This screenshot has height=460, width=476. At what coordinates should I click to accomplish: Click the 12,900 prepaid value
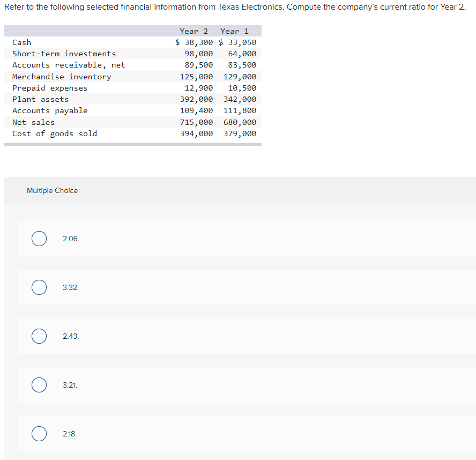199,88
